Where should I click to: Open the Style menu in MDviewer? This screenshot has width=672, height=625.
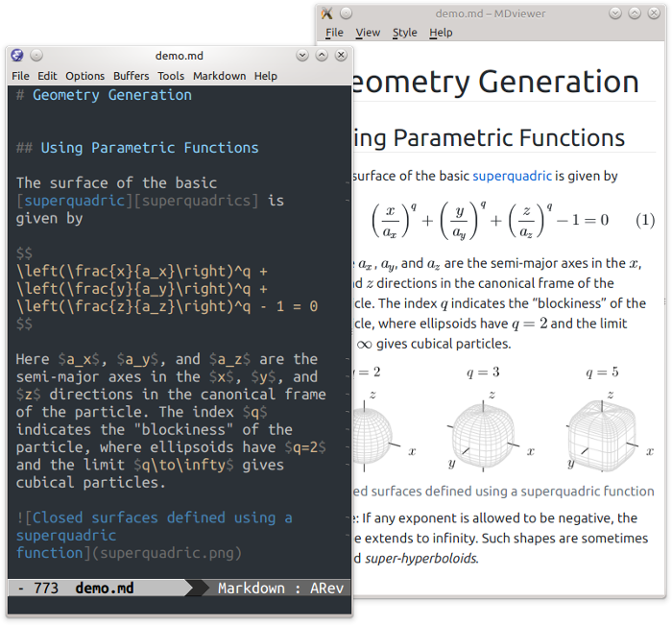(404, 33)
